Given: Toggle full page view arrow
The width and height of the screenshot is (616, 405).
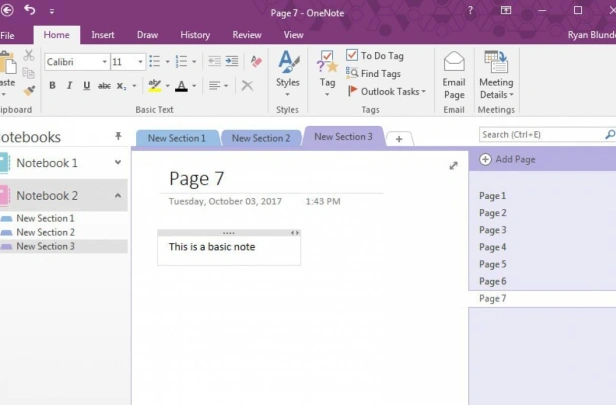Looking at the screenshot, I should pyautogui.click(x=453, y=165).
